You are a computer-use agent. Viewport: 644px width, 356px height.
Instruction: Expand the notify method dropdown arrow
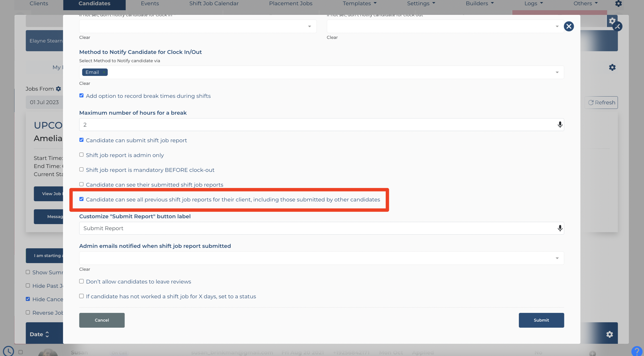(557, 72)
